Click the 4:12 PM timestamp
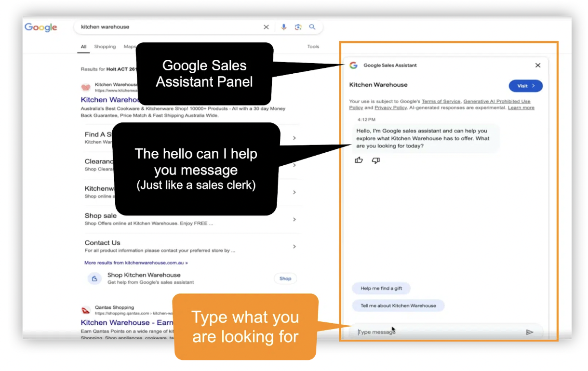The height and width of the screenshot is (371, 588). coord(366,119)
